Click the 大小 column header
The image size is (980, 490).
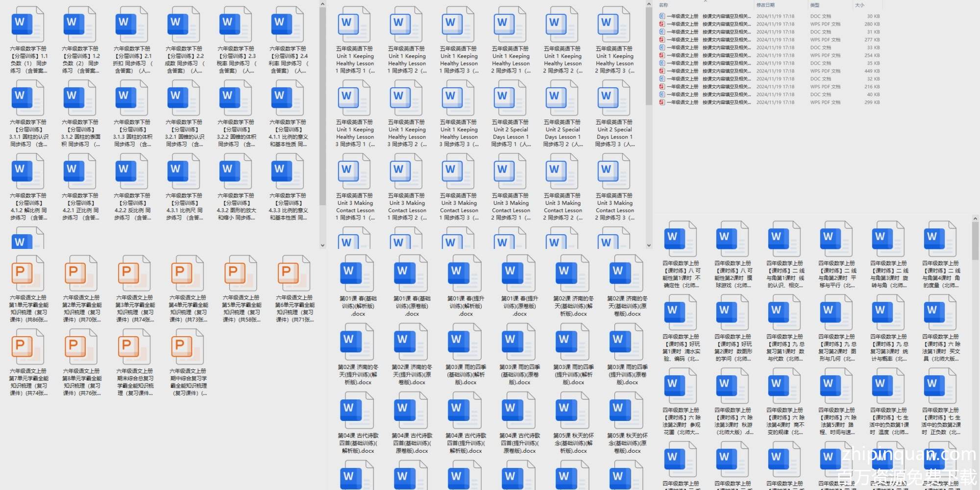click(x=859, y=5)
